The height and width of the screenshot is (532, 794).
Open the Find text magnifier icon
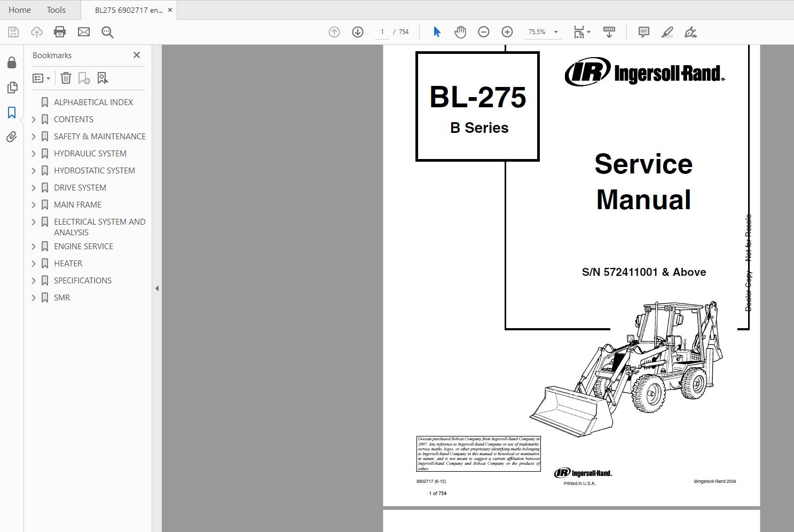click(107, 32)
